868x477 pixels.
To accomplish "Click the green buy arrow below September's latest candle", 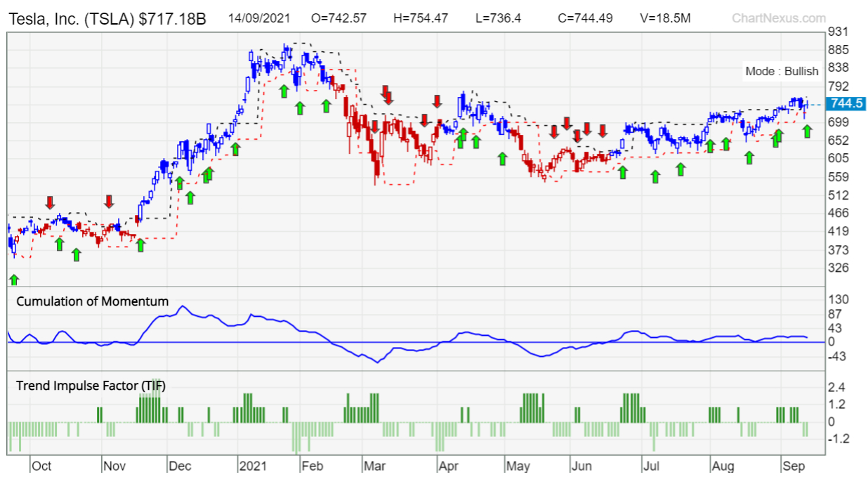I will 808,131.
